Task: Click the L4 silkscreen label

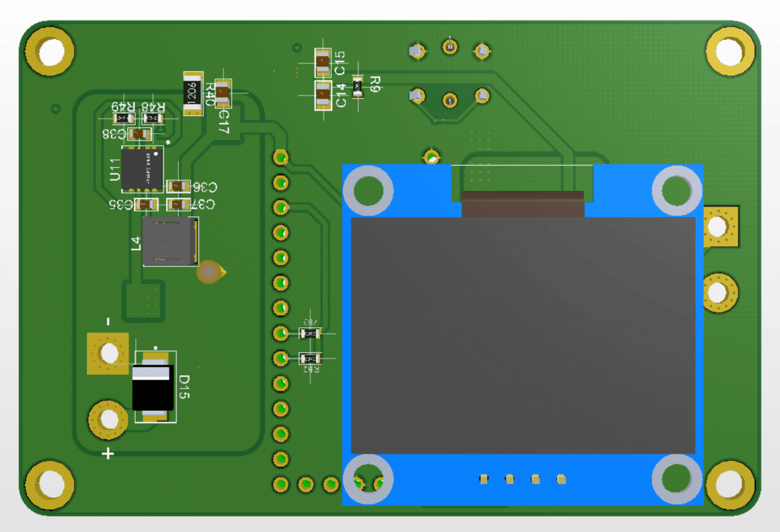Action: click(x=136, y=244)
